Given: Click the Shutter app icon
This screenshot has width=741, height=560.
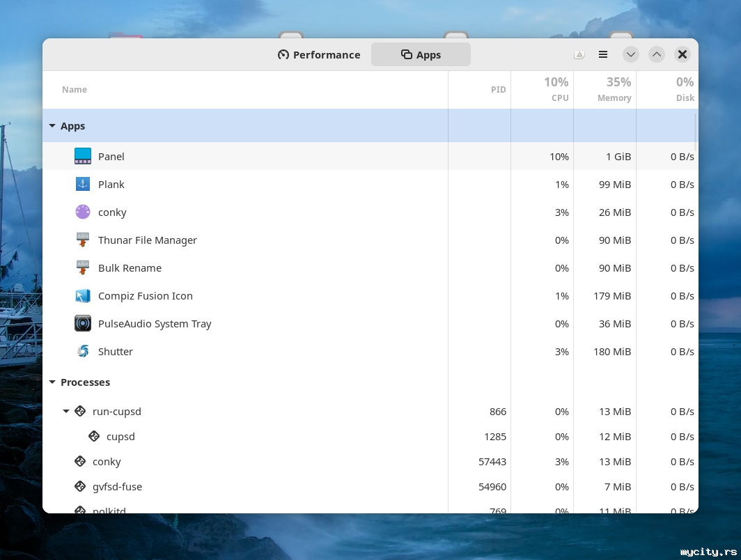Looking at the screenshot, I should 83,352.
